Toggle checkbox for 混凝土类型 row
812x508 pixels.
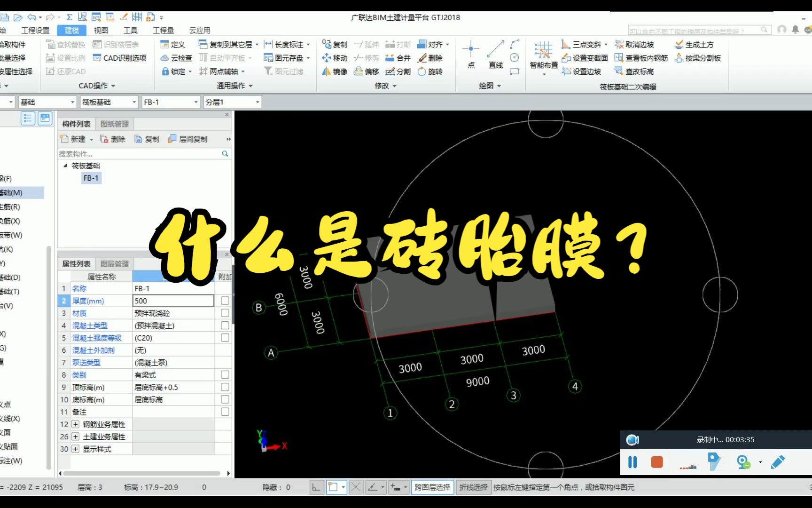(225, 325)
